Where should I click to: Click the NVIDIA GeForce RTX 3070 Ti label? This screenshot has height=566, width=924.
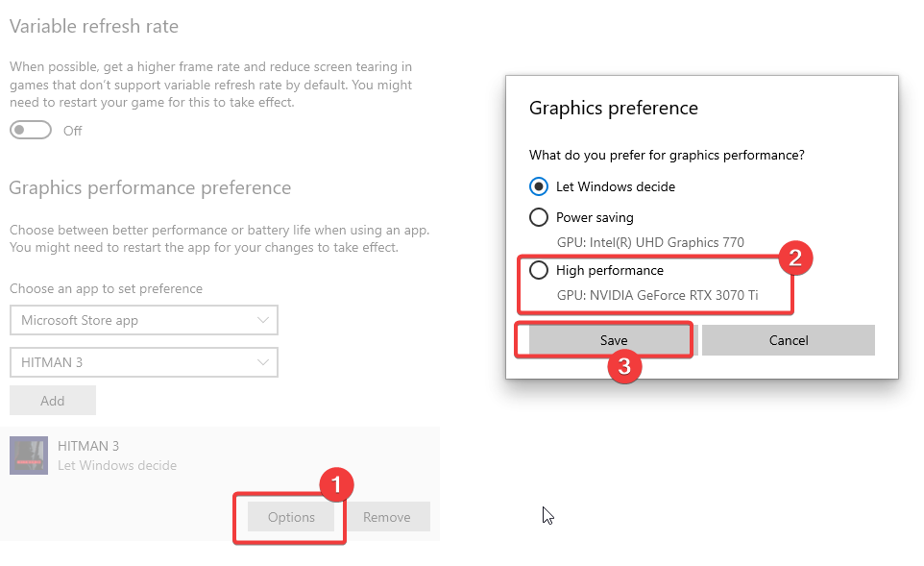[657, 295]
